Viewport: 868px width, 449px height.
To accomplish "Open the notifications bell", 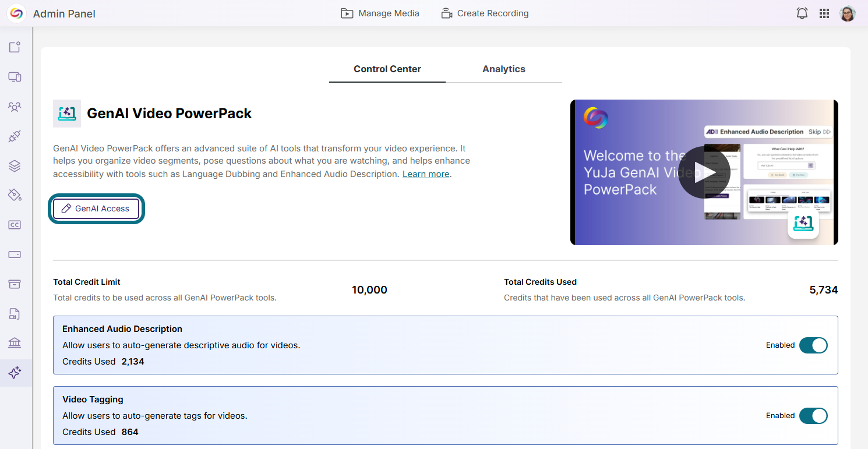I will tap(802, 13).
